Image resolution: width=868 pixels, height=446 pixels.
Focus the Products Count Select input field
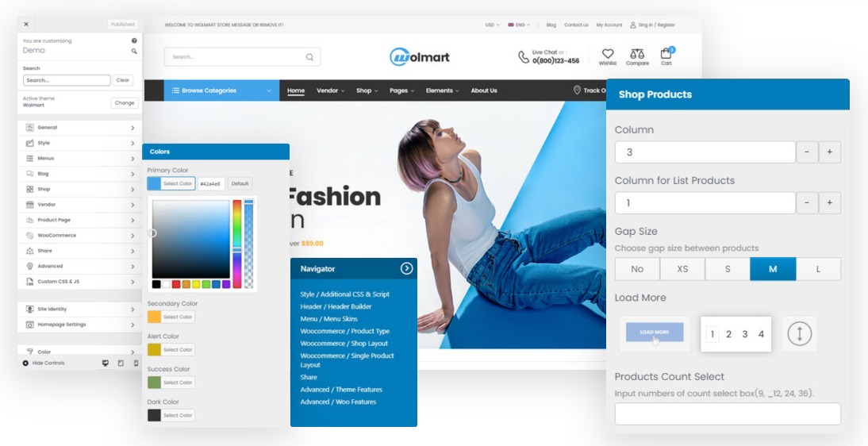tap(728, 414)
